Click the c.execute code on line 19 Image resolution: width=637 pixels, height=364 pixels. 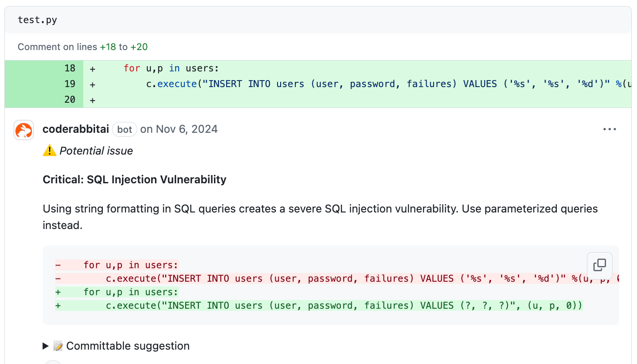click(172, 84)
